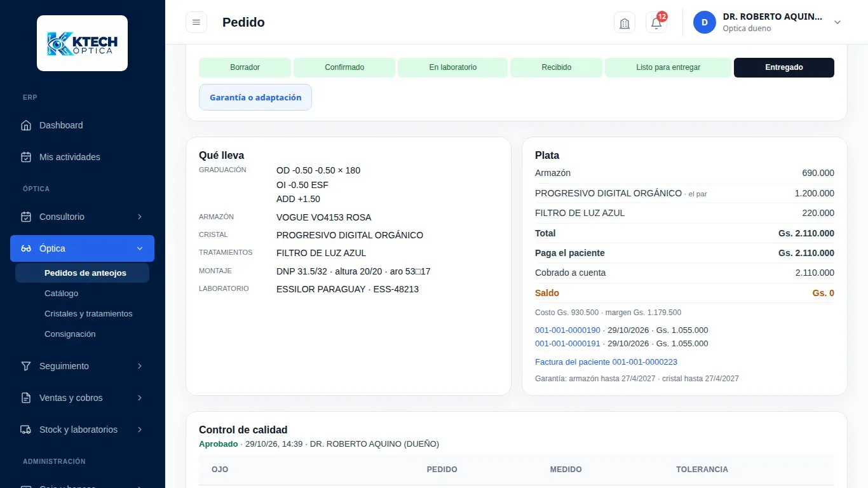Select the Borrador status step
This screenshot has height=488, width=868.
245,67
